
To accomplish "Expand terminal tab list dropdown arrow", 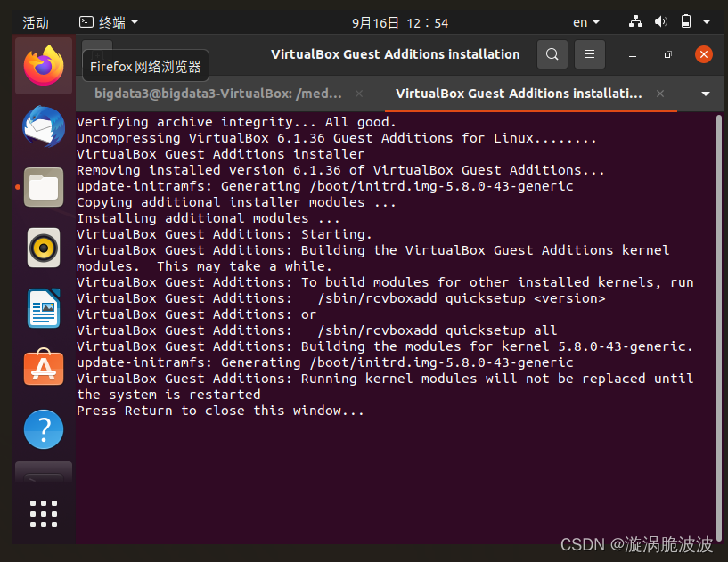I will point(705,94).
